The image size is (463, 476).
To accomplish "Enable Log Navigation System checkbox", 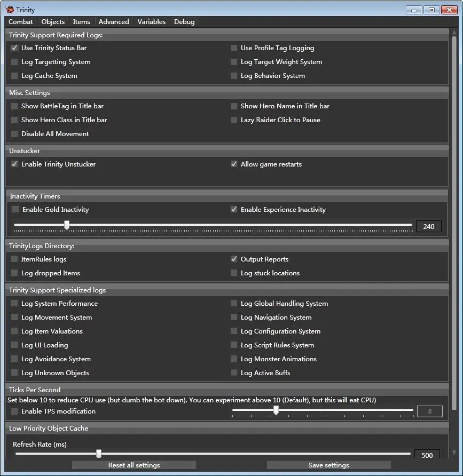I will (233, 317).
